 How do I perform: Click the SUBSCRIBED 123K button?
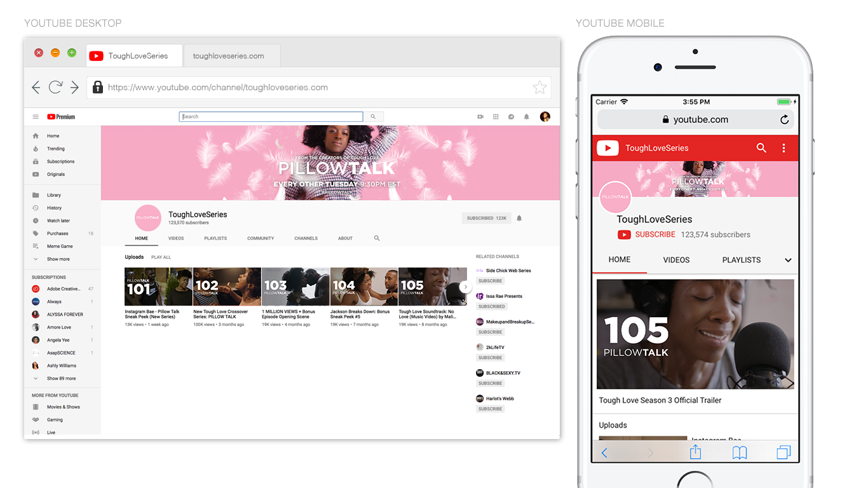(487, 218)
